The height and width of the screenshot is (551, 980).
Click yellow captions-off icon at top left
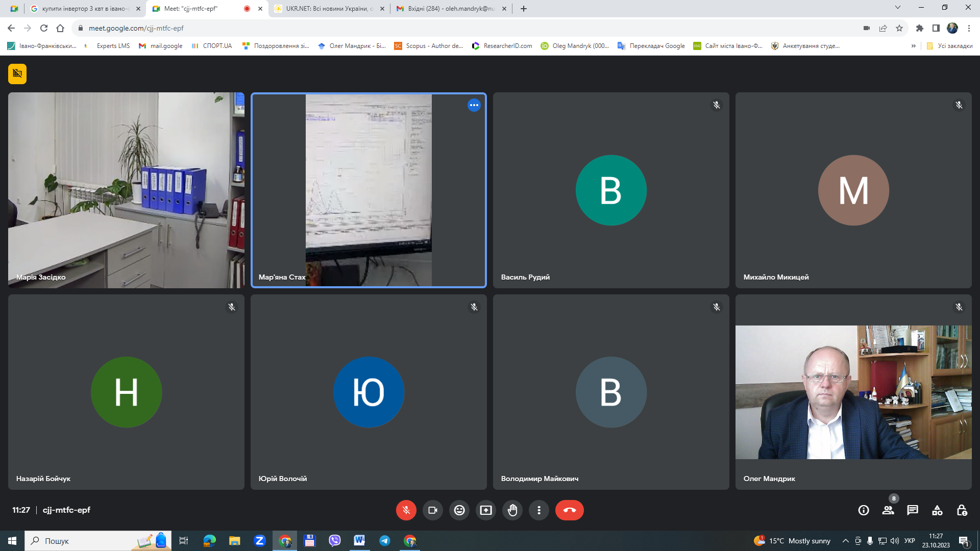tap(17, 73)
